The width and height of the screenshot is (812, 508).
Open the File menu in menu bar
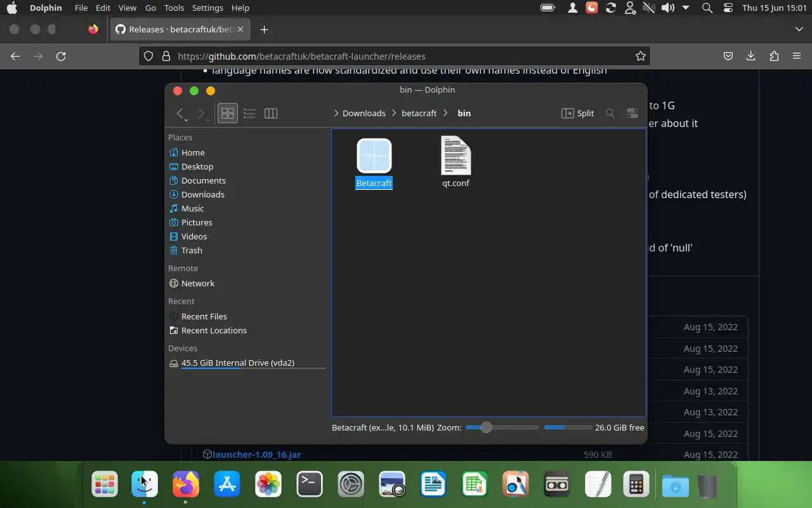click(81, 8)
